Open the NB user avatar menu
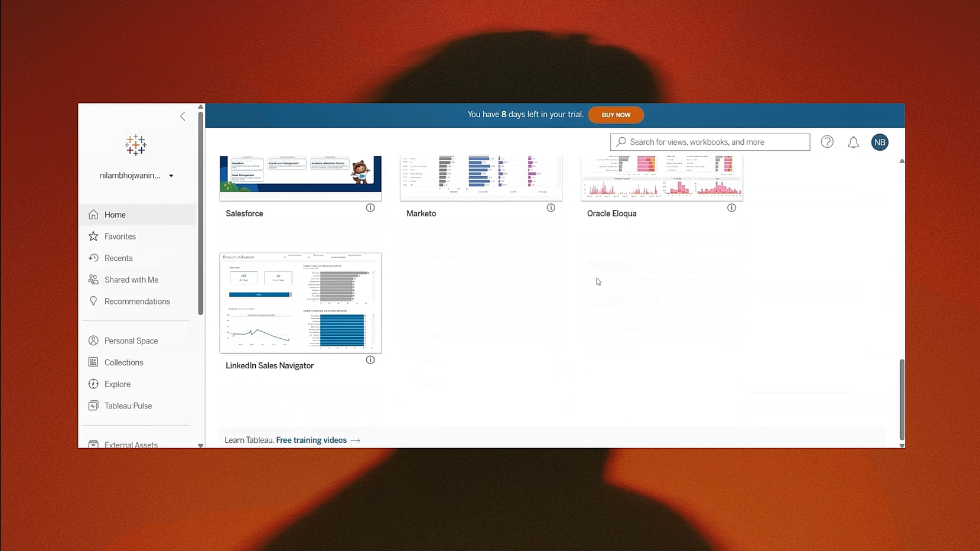This screenshot has height=551, width=980. (880, 142)
